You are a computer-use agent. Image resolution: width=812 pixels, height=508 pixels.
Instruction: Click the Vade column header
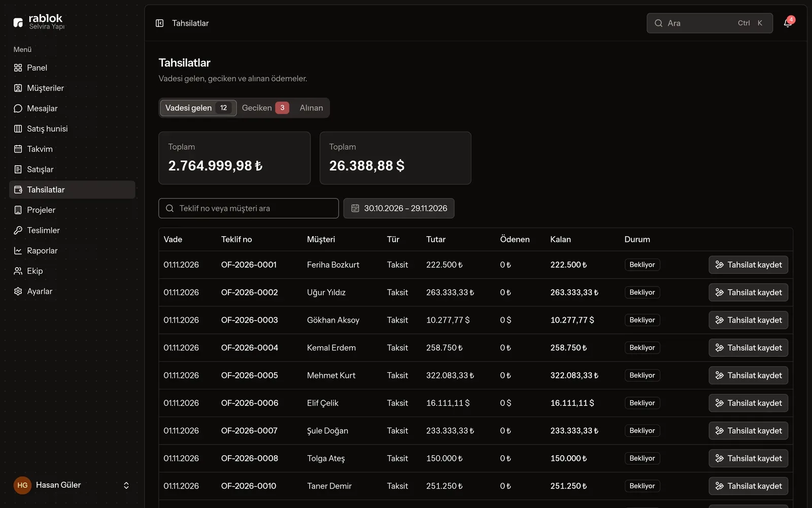(x=173, y=239)
